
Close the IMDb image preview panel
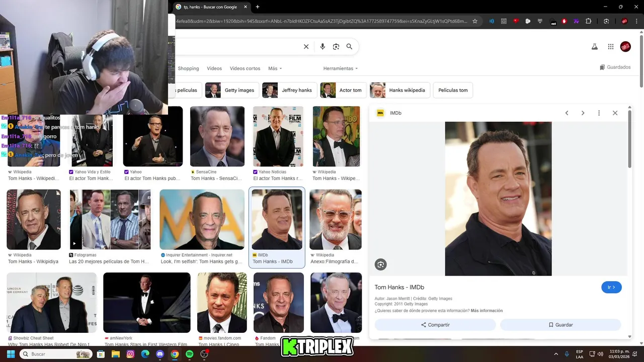615,113
